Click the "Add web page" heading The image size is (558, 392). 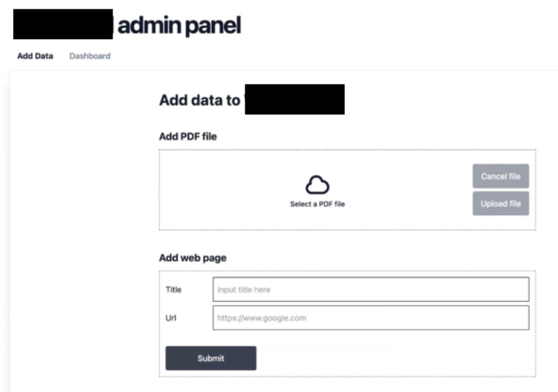point(192,258)
